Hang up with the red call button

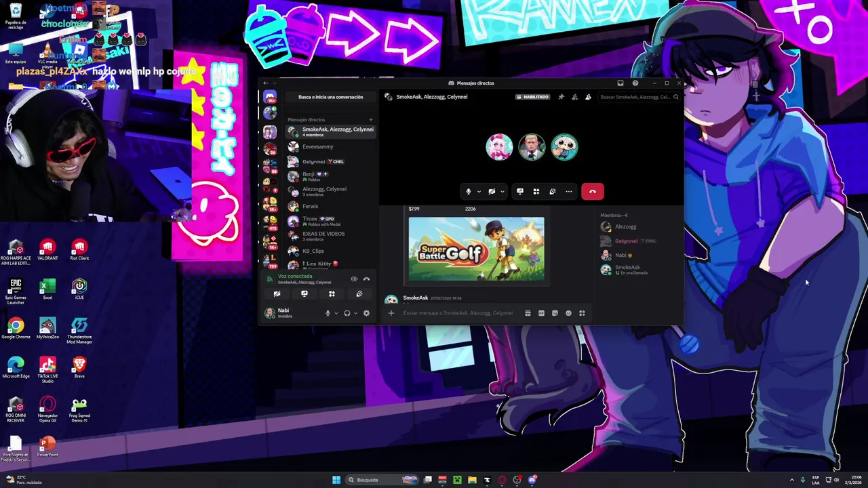pyautogui.click(x=593, y=192)
